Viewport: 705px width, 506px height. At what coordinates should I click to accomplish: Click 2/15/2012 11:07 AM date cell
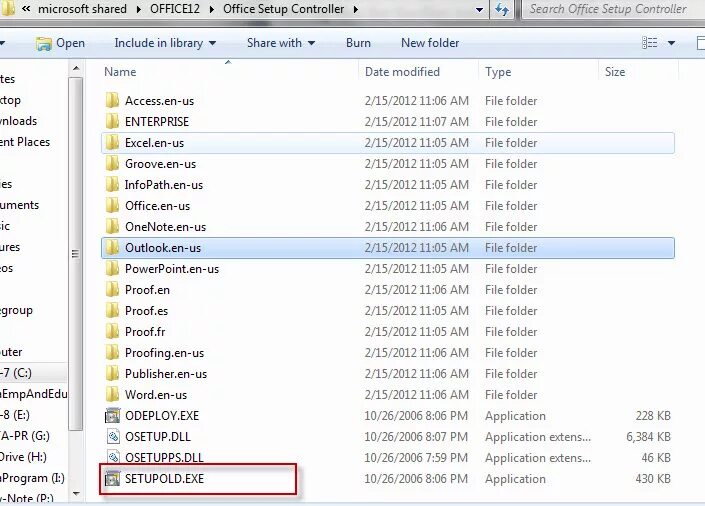[x=416, y=121]
